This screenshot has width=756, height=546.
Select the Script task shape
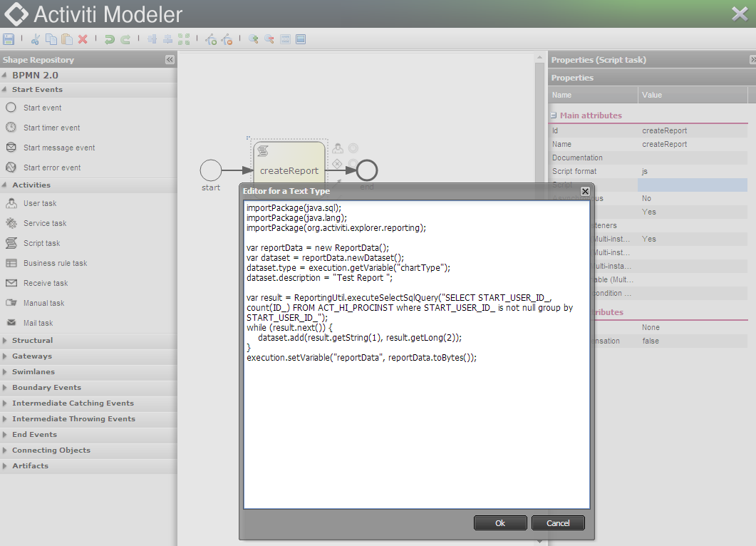tap(41, 243)
